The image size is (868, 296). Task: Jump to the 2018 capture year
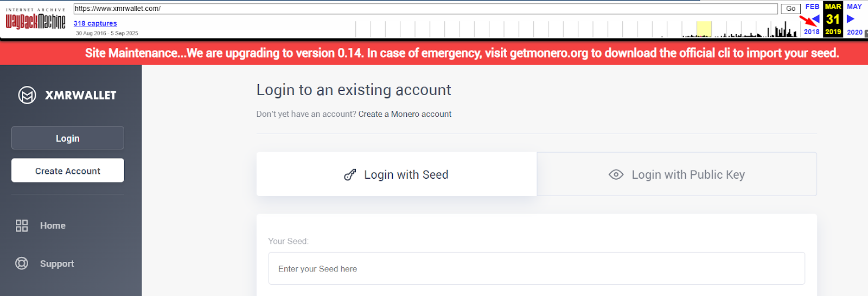(812, 32)
